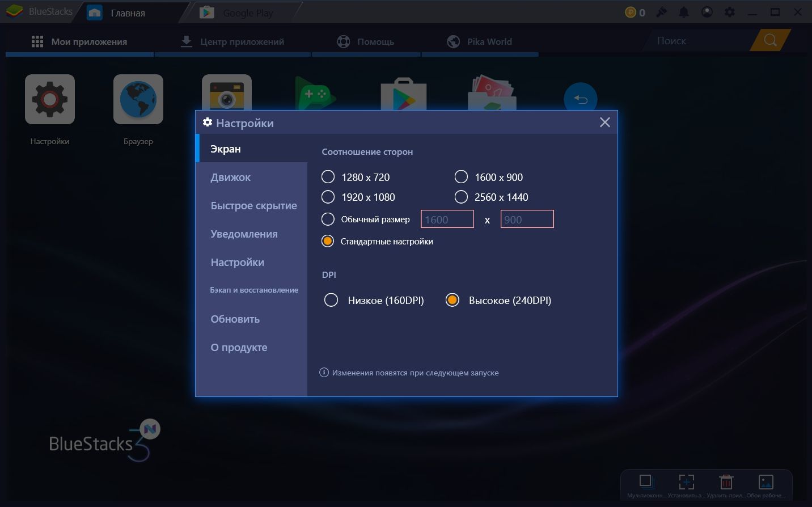The height and width of the screenshot is (507, 812).
Task: Open the Помощь tab
Action: tap(366, 41)
